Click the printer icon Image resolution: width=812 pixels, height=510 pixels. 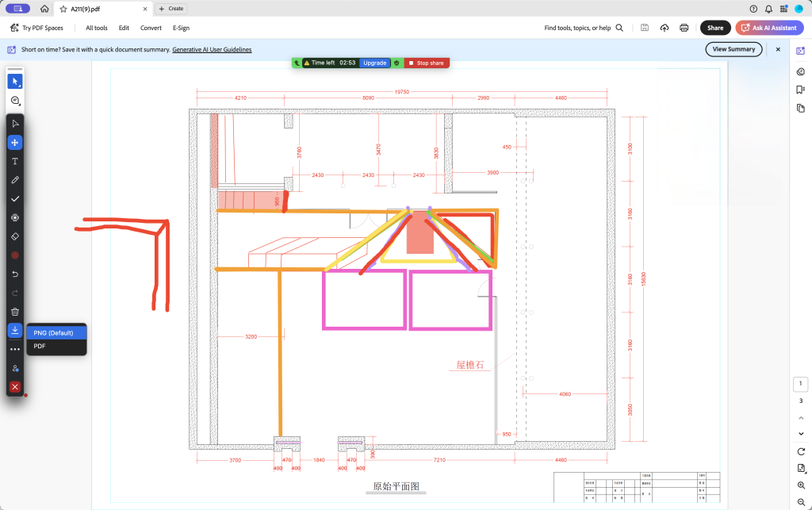[684, 28]
